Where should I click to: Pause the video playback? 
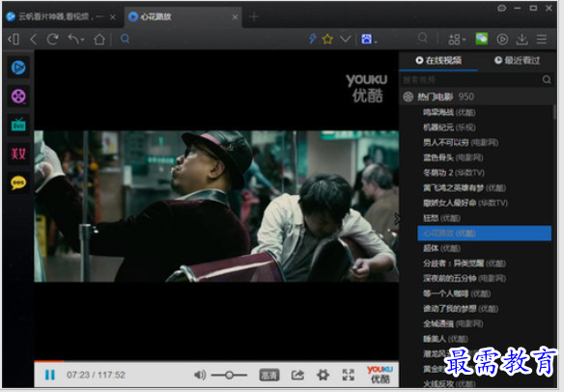(x=50, y=375)
